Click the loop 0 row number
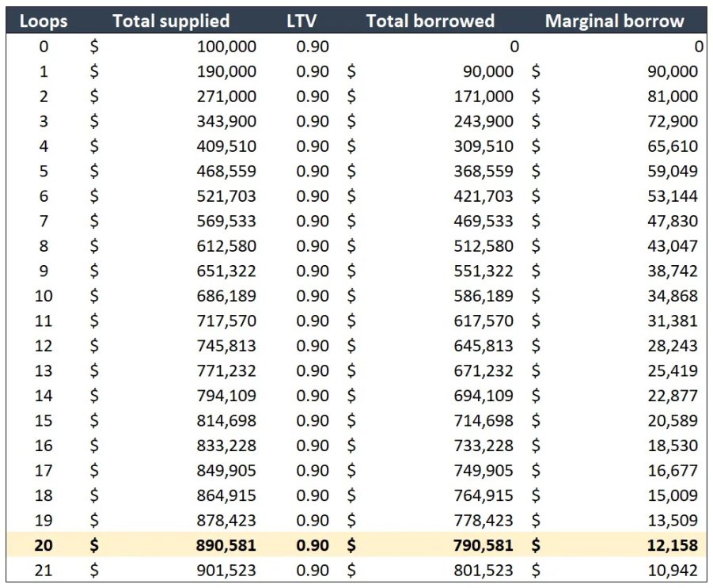This screenshot has width=713, height=588. pos(43,47)
